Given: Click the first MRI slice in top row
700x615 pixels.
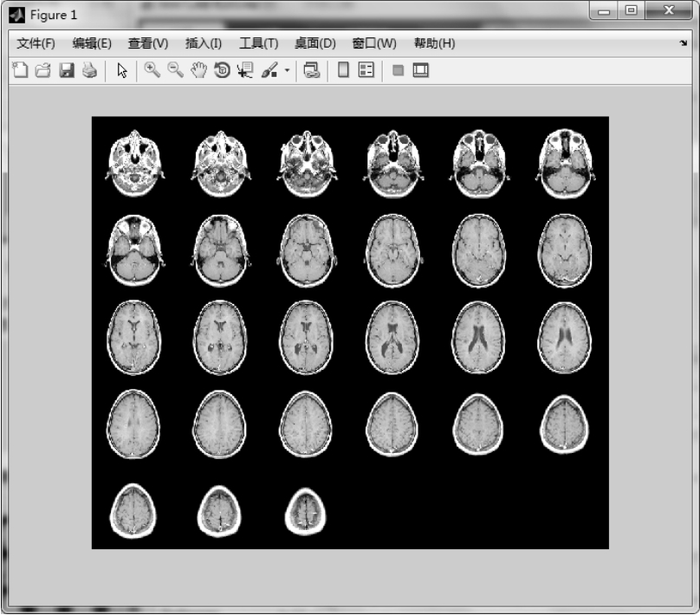Looking at the screenshot, I should tap(135, 164).
